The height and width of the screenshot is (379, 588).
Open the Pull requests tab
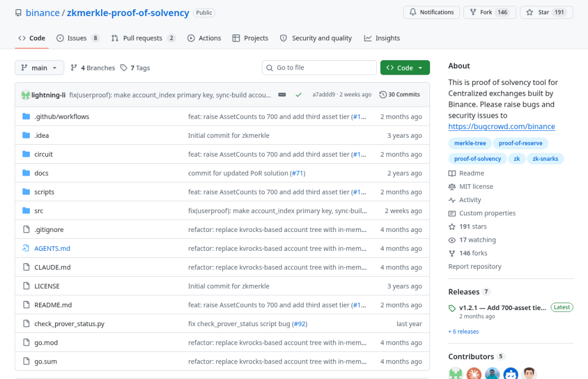click(143, 38)
